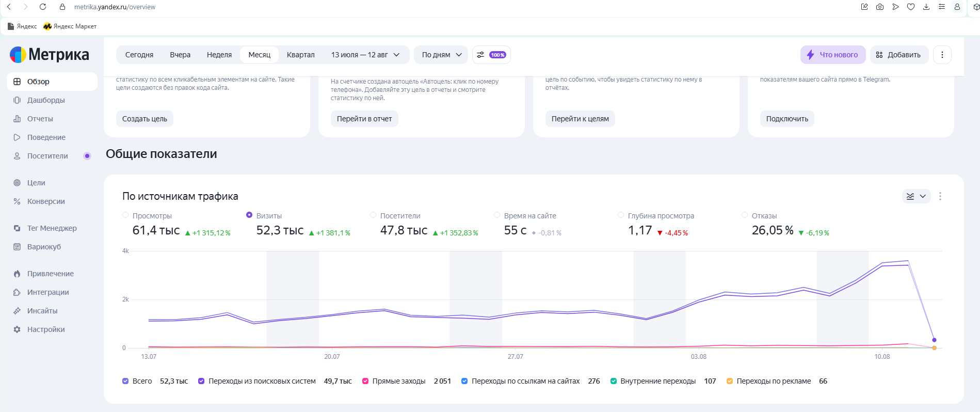Click the Конверсии percent icon
This screenshot has height=412, width=980.
click(17, 201)
